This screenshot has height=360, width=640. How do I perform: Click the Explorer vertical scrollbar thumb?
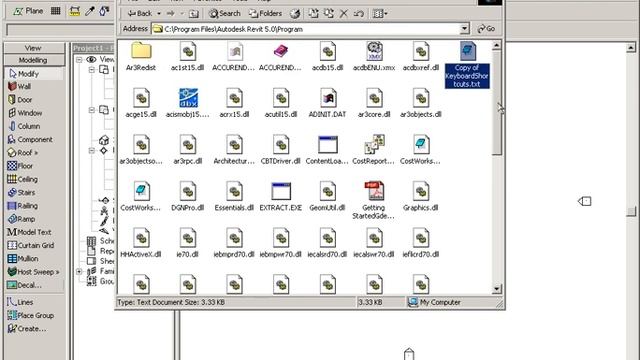tap(497, 102)
